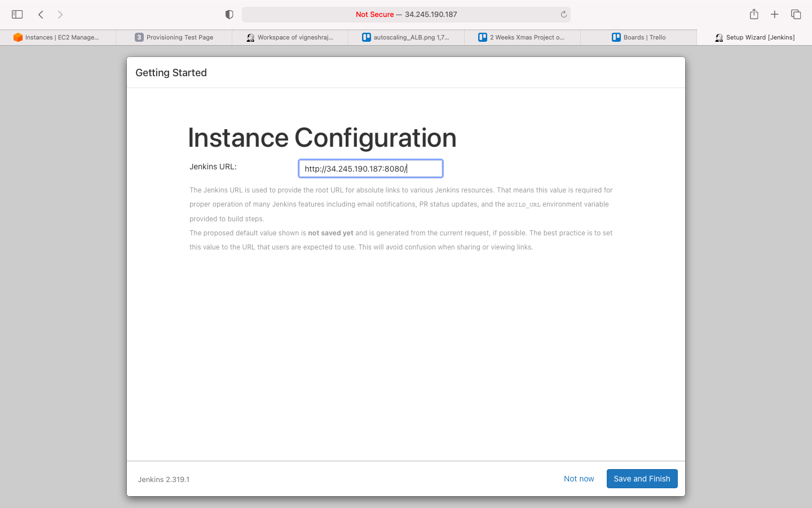Screen dimensions: 812x508
Task: Click the Jenkins 2.319.1 version text
Action: tap(164, 479)
